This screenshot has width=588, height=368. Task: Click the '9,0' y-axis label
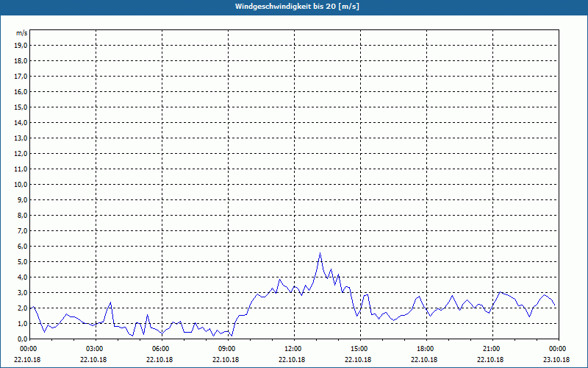tap(22, 199)
